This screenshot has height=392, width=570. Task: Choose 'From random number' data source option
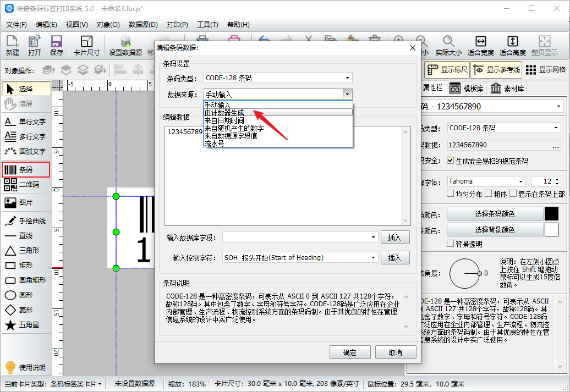(x=278, y=128)
